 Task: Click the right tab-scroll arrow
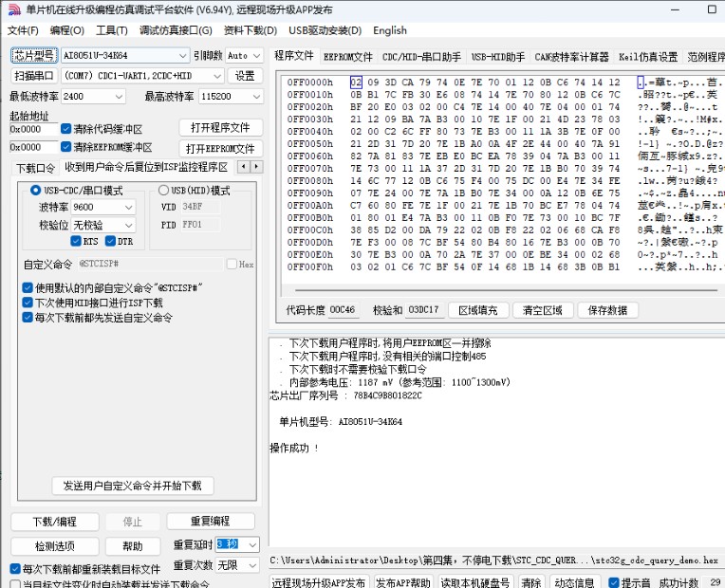tap(256, 166)
